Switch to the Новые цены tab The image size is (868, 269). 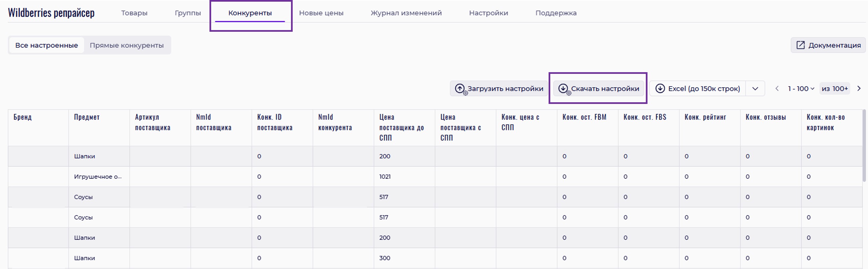(321, 13)
